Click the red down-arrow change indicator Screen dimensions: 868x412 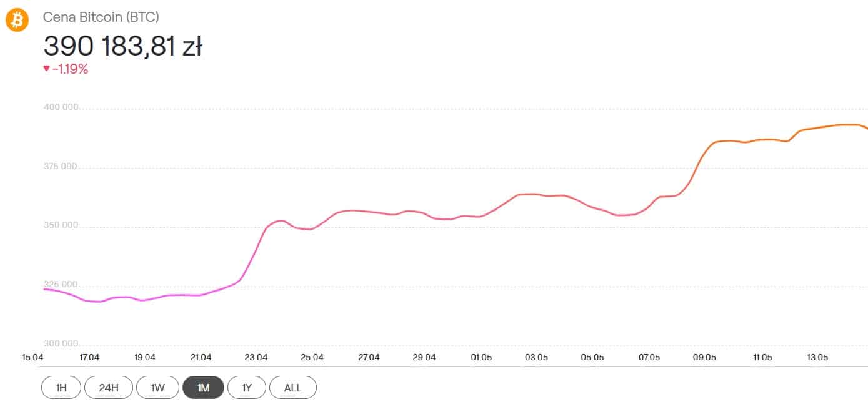tap(46, 69)
